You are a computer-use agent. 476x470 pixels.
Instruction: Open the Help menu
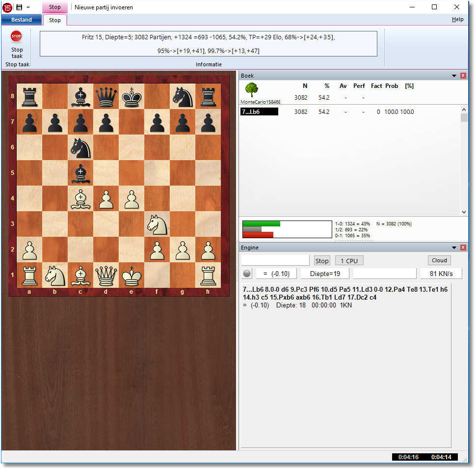pos(457,20)
